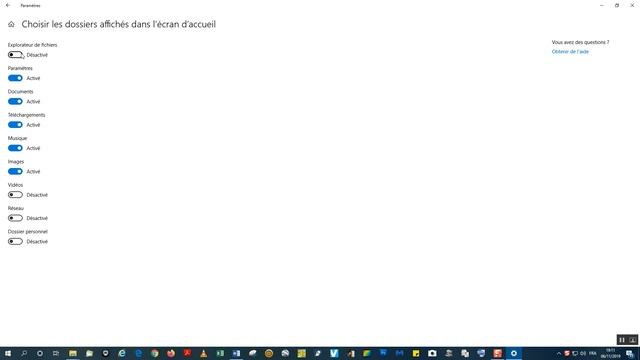Open taskbar search magnifier
This screenshot has height=360, width=640.
coord(24,353)
